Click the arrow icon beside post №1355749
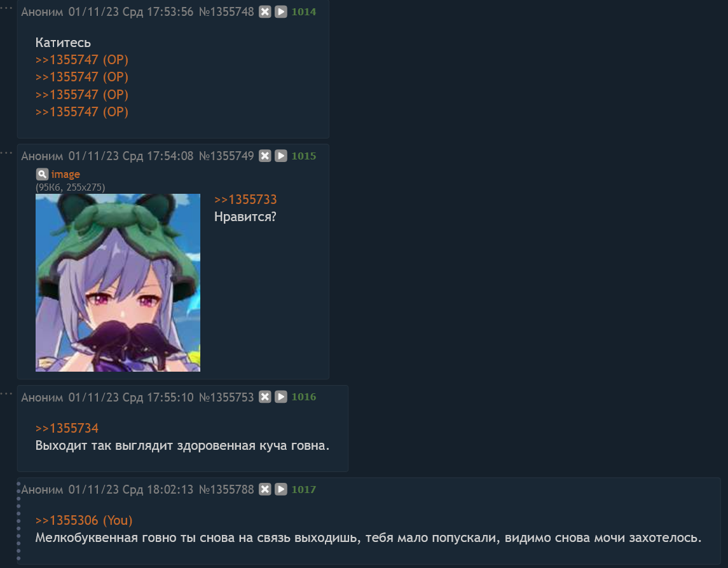The image size is (728, 568). coord(281,156)
